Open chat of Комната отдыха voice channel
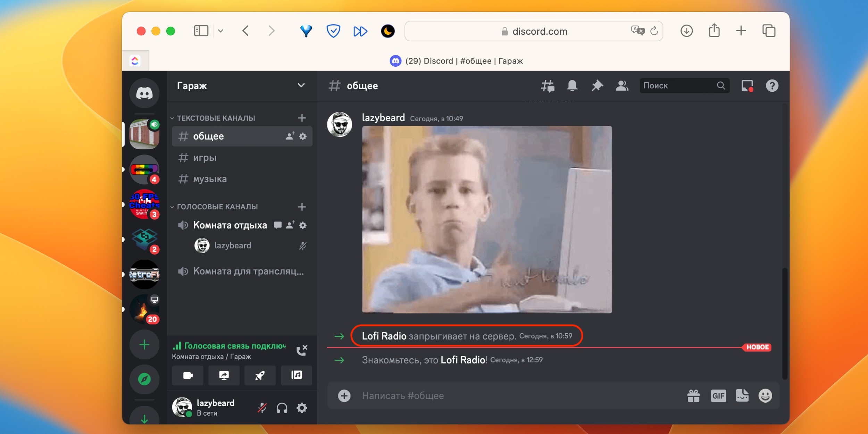868x434 pixels. coord(277,225)
